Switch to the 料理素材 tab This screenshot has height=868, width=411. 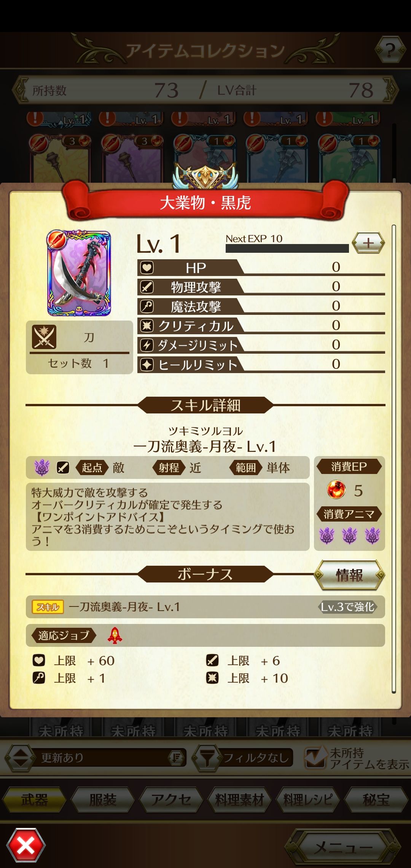click(239, 800)
